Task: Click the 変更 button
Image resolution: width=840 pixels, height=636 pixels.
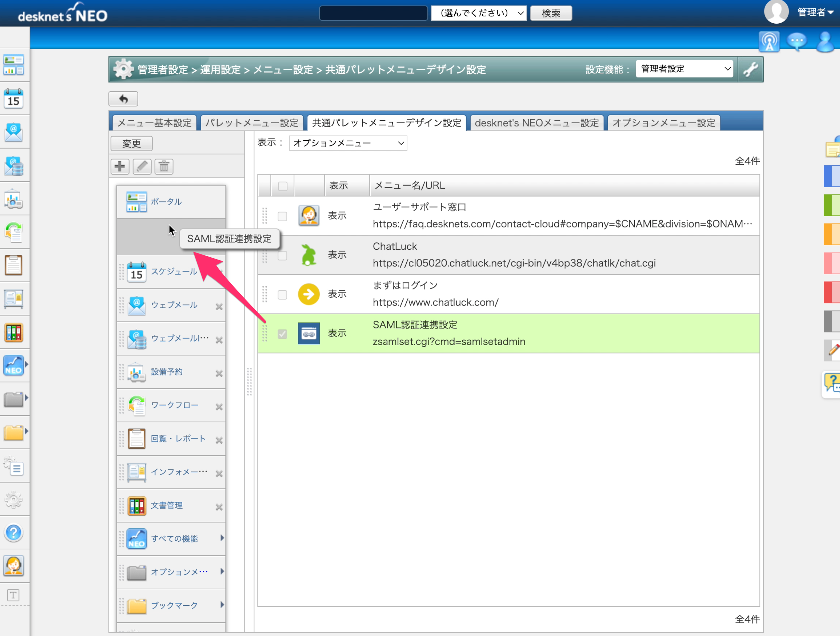Action: 132,144
